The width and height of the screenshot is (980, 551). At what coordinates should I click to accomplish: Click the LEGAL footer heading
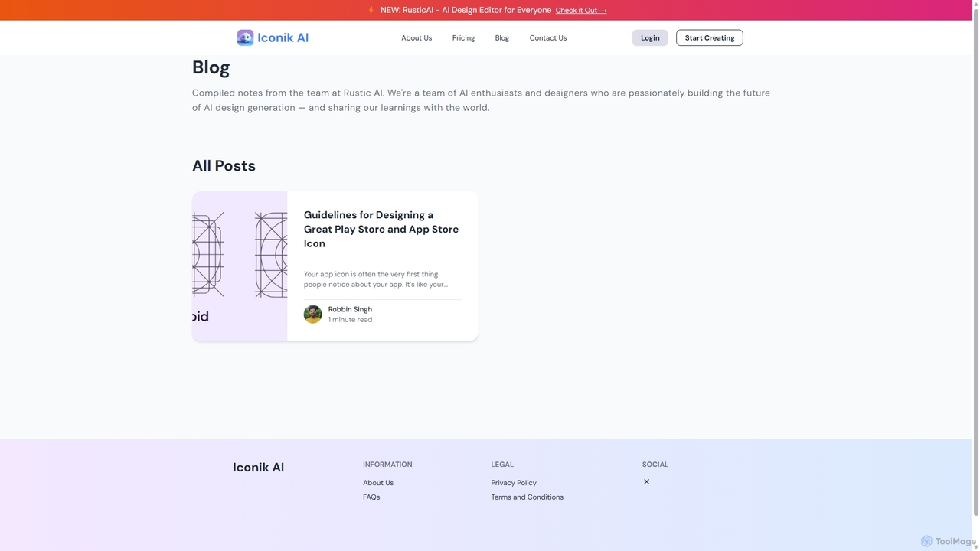click(x=502, y=465)
